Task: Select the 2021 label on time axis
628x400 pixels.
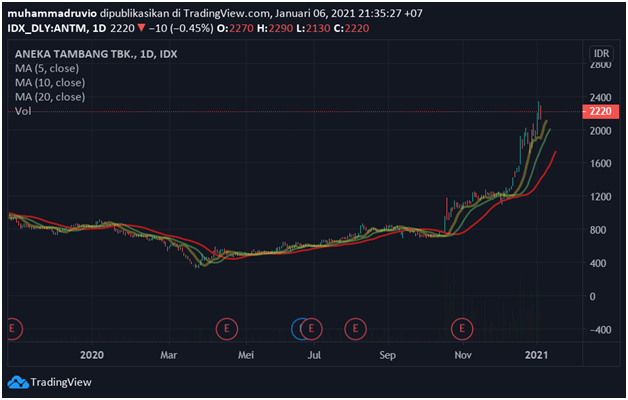Action: 537,354
